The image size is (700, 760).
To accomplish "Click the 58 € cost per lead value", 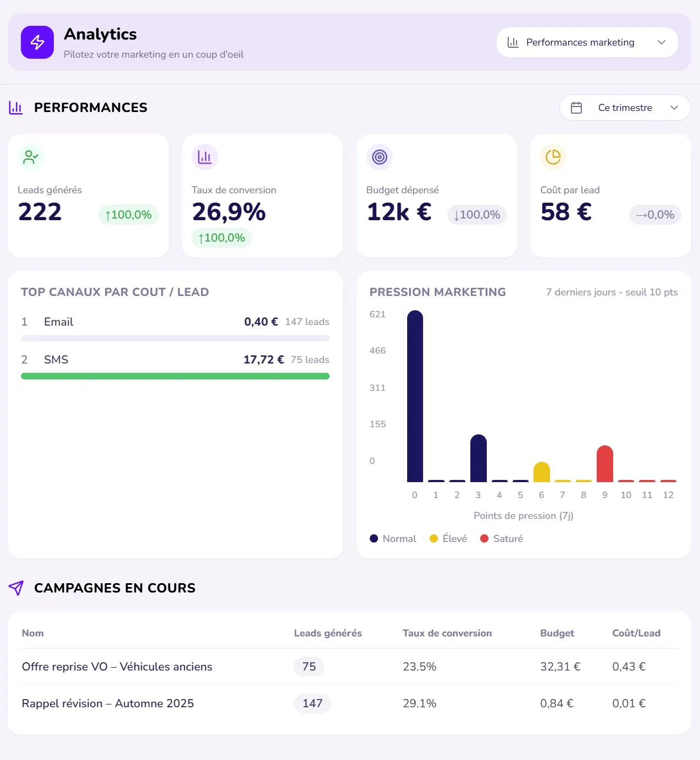I will click(x=566, y=212).
